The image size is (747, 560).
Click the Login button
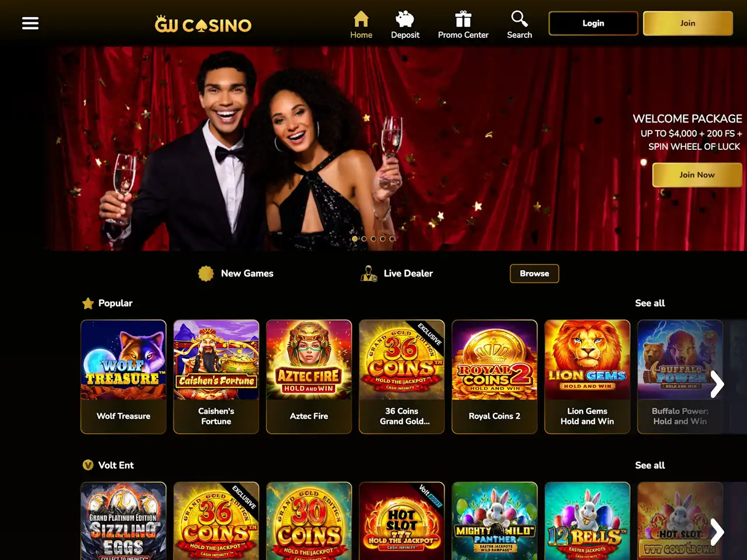594,23
